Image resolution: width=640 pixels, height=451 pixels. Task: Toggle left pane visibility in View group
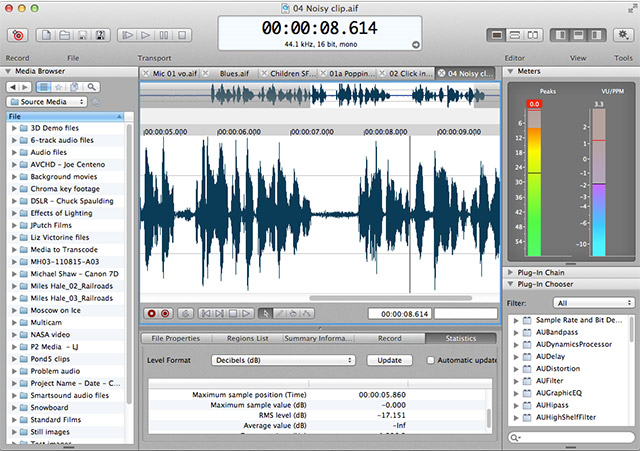pos(560,35)
